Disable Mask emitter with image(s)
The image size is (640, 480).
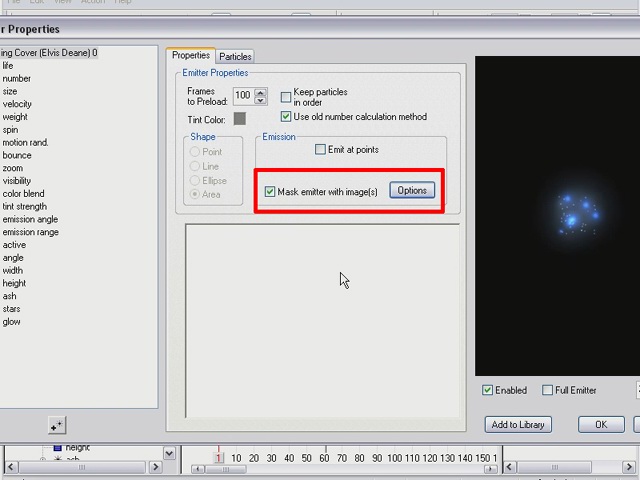point(270,192)
